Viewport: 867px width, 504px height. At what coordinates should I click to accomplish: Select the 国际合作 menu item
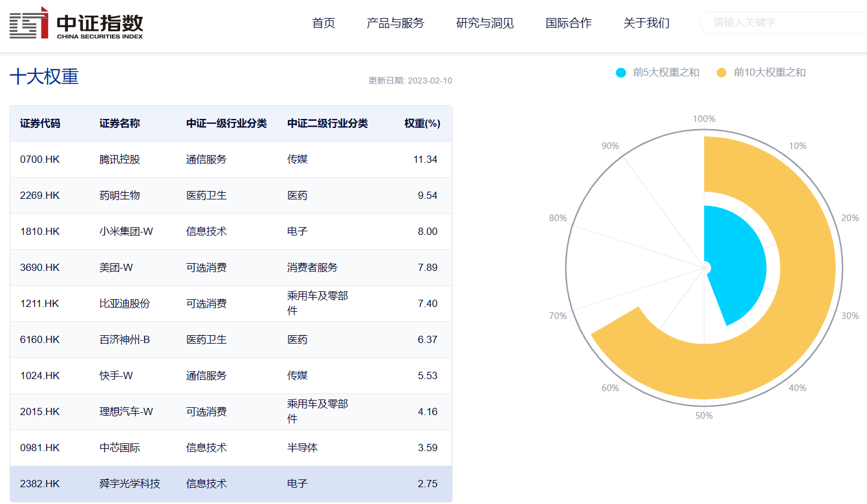point(568,23)
